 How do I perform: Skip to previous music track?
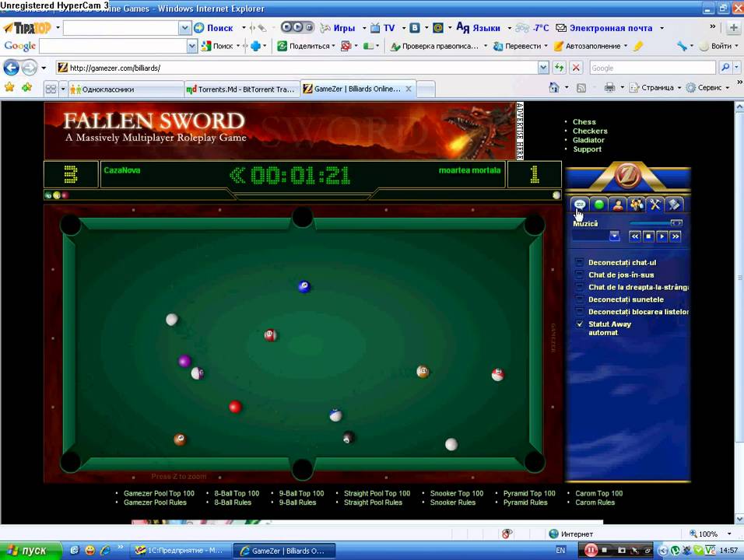pos(635,236)
